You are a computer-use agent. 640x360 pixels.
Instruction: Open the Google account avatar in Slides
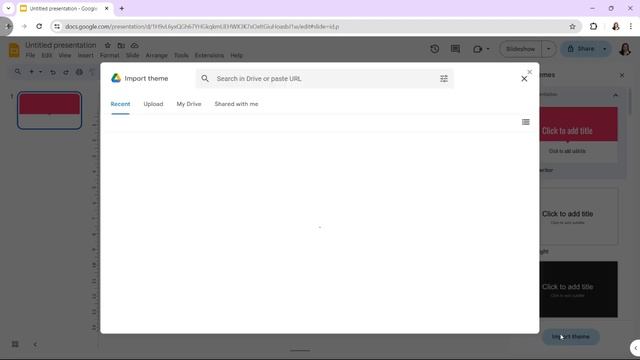coord(625,49)
